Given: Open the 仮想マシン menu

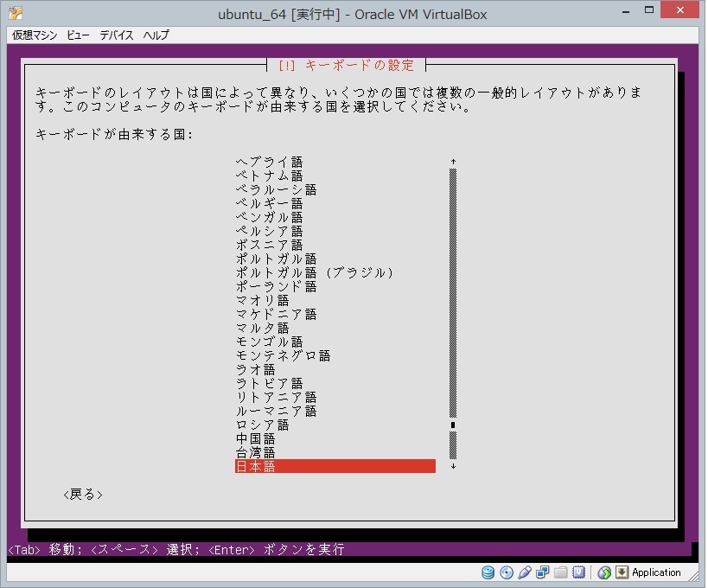Looking at the screenshot, I should click(35, 35).
